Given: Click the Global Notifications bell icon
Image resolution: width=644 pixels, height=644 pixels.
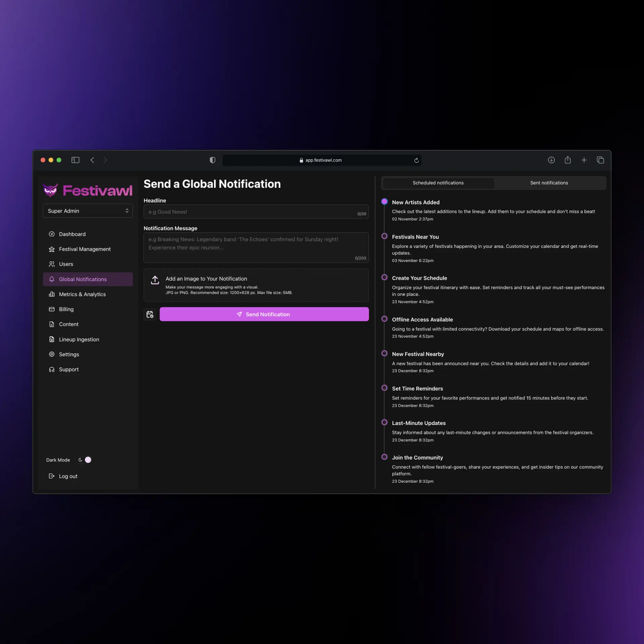Looking at the screenshot, I should click(x=52, y=279).
